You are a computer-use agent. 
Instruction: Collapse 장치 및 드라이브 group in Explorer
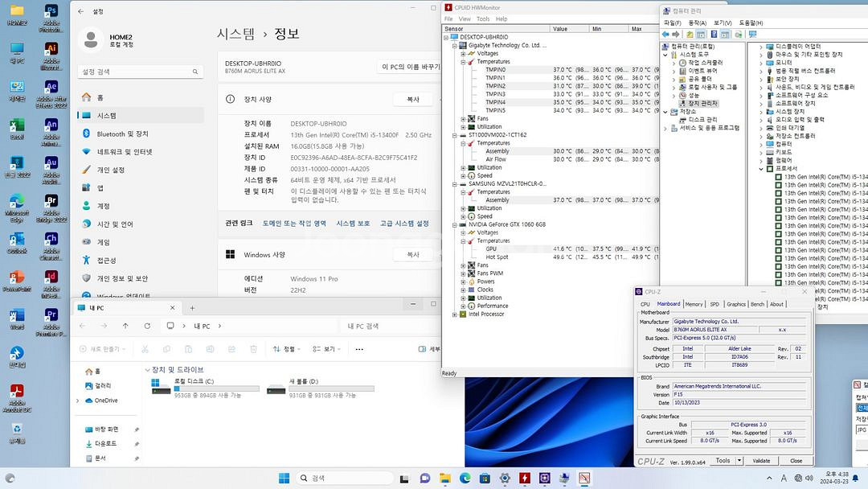click(x=147, y=370)
